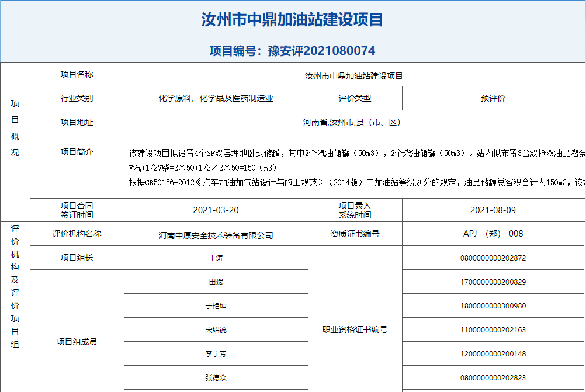Select contract signing date 2021-03-20

216,210
